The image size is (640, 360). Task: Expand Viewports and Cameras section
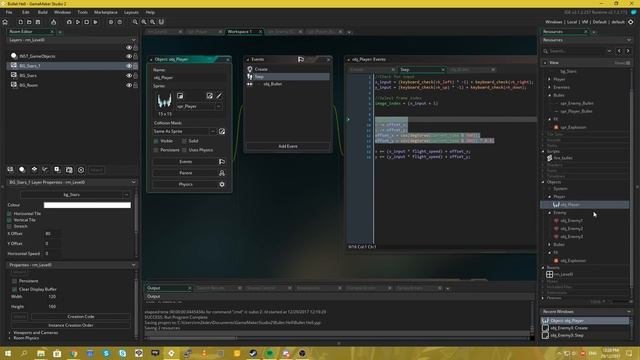(x=10, y=333)
